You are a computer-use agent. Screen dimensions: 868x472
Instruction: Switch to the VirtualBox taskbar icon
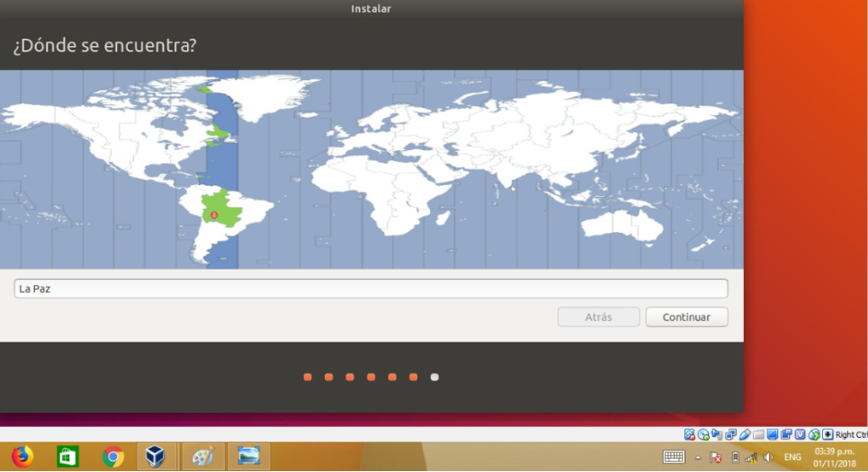(x=155, y=457)
